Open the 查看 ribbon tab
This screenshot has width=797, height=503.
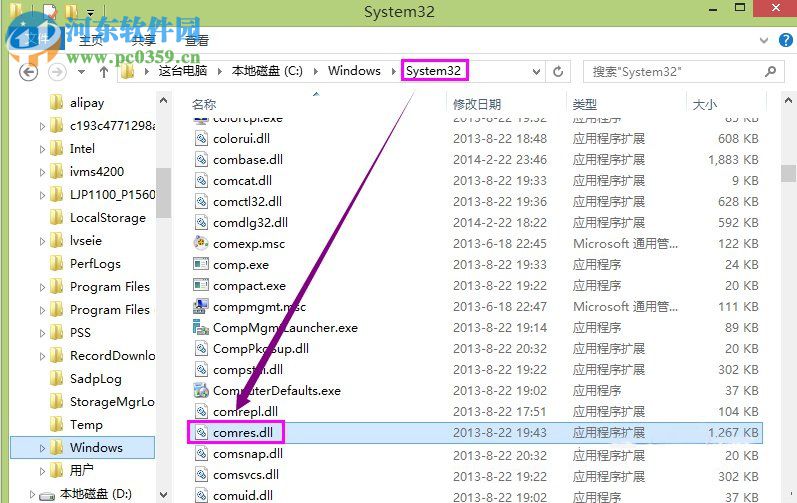pos(197,41)
